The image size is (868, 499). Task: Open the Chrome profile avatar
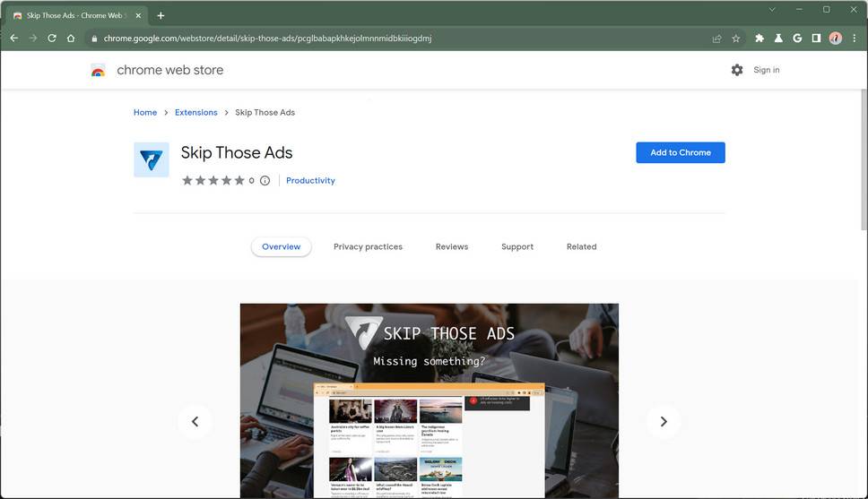click(836, 39)
